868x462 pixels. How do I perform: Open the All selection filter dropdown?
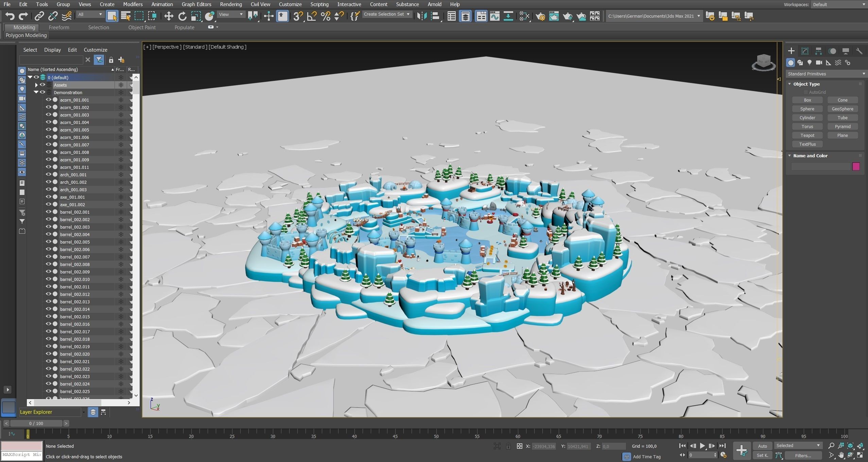[90, 15]
